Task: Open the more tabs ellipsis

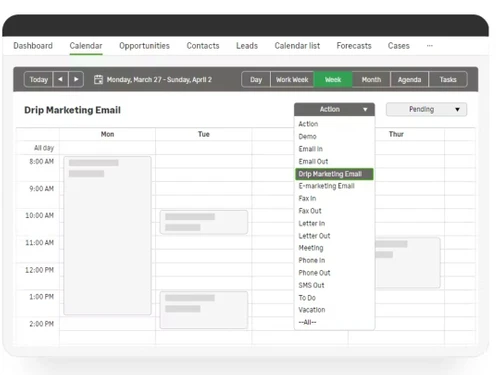Action: [430, 46]
